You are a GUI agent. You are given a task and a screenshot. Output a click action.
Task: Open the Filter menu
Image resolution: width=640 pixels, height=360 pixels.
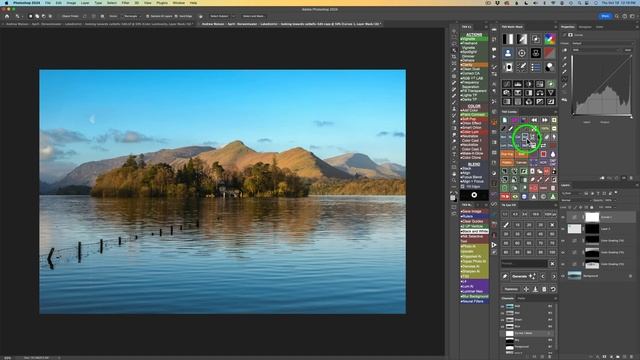coord(125,2)
